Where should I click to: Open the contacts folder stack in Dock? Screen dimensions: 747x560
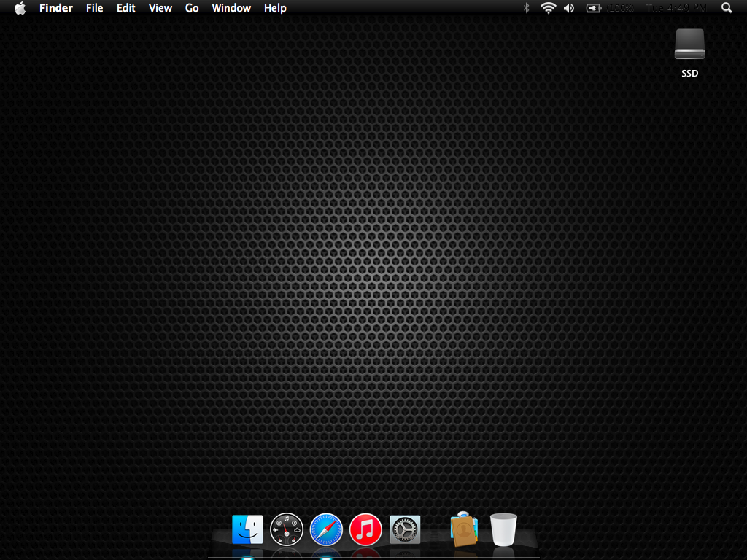pyautogui.click(x=463, y=529)
